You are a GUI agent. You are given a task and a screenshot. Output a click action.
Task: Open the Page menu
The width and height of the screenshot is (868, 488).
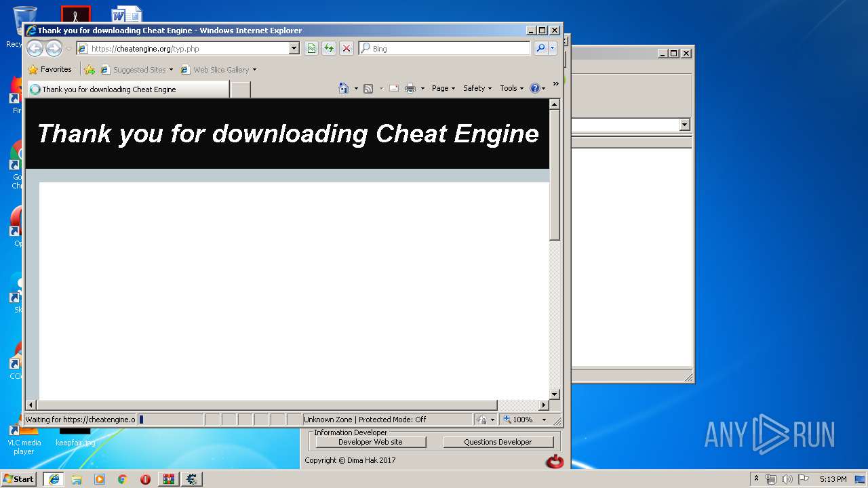coord(443,88)
